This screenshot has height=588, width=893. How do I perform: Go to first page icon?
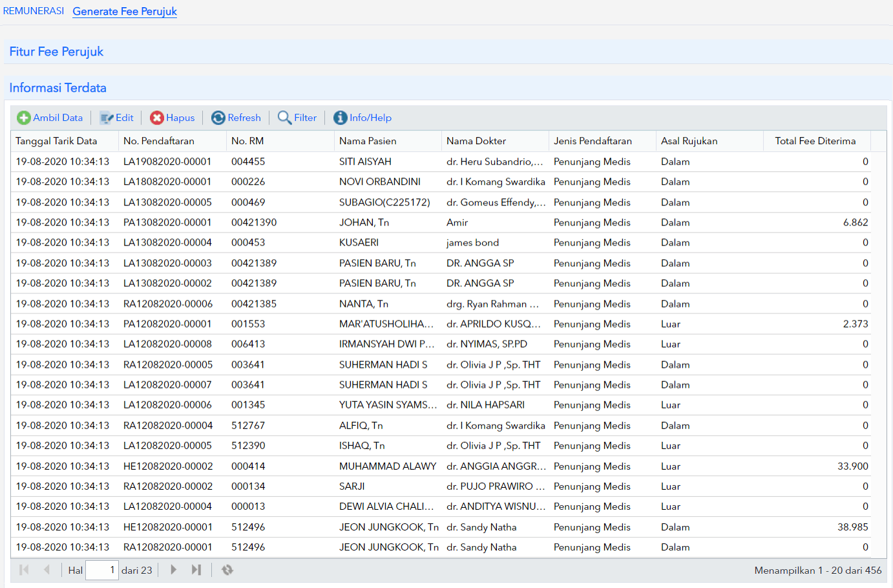(x=25, y=570)
